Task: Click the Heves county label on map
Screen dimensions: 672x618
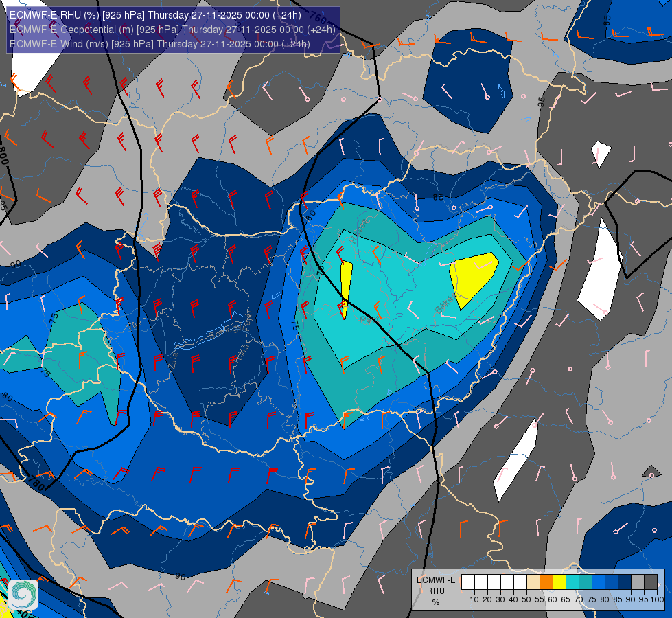Action: (x=360, y=230)
